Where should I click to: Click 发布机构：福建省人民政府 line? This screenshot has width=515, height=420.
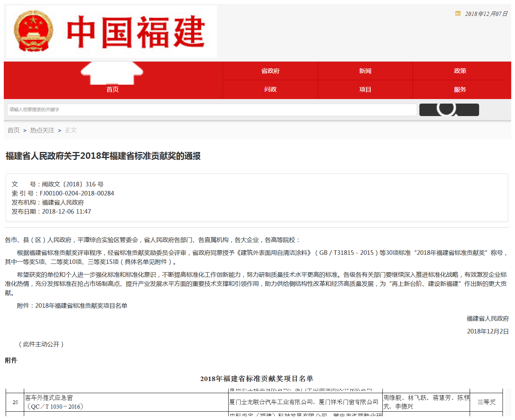tap(48, 202)
